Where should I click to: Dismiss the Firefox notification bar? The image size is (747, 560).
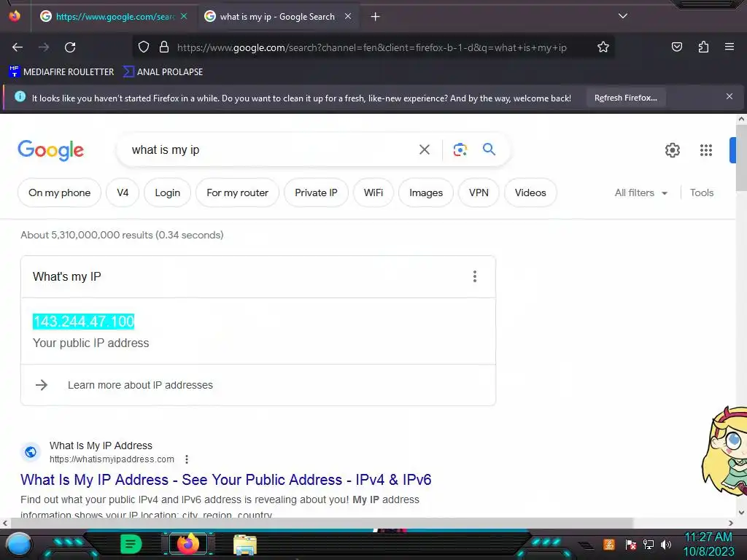point(729,97)
